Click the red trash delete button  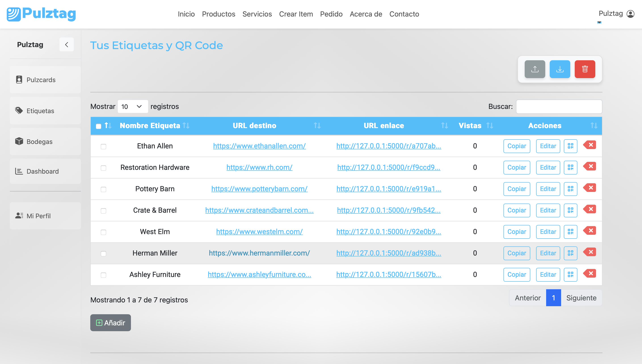tap(585, 69)
